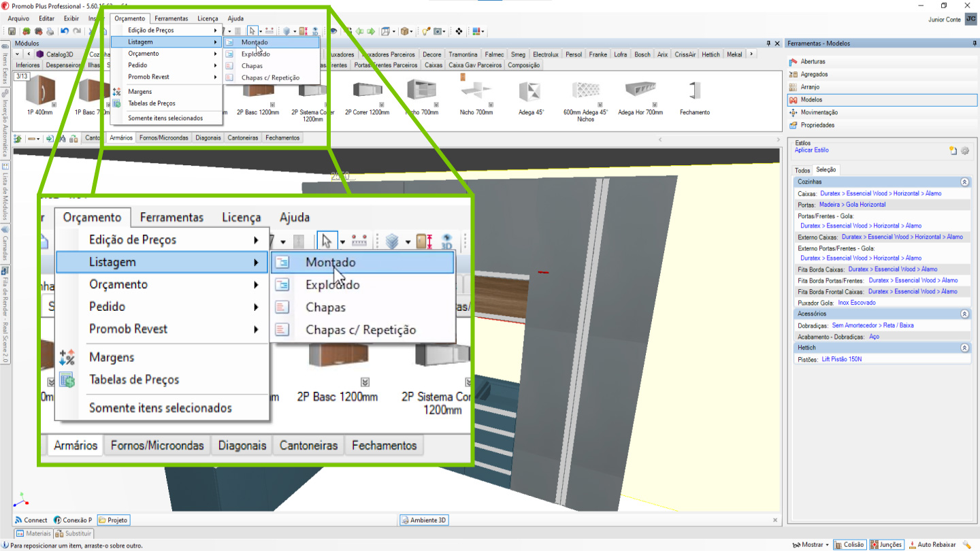This screenshot has height=551, width=980.
Task: Choose Explodido from the Listagem submenu
Action: point(255,54)
